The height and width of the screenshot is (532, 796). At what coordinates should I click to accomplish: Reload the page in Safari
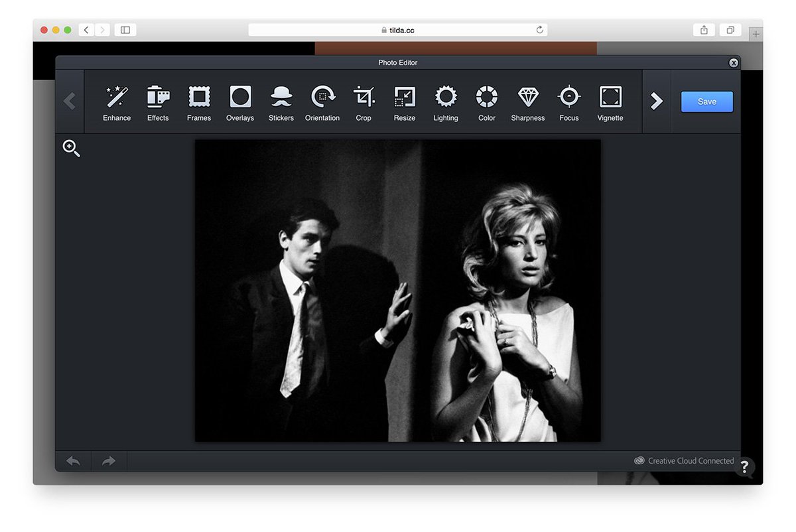point(540,30)
